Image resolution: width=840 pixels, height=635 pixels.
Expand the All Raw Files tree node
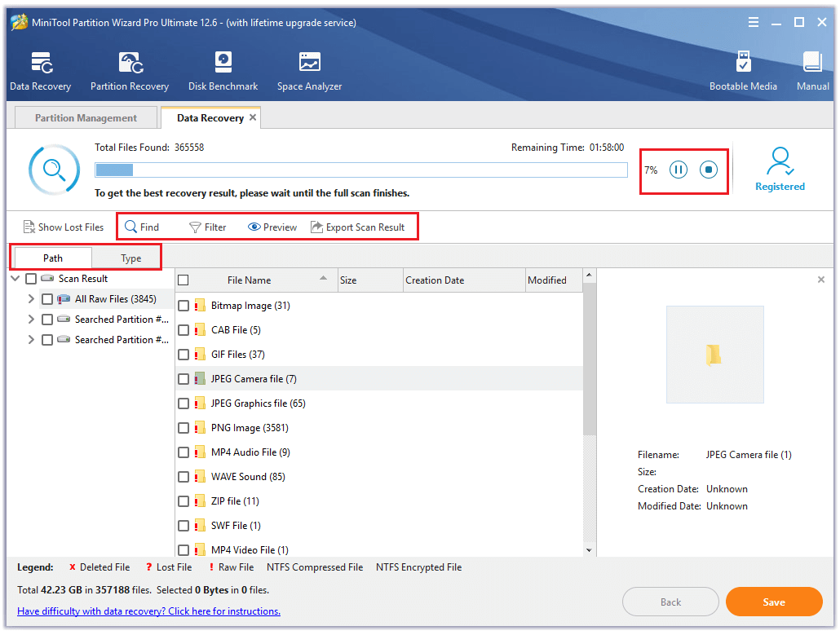(x=31, y=299)
